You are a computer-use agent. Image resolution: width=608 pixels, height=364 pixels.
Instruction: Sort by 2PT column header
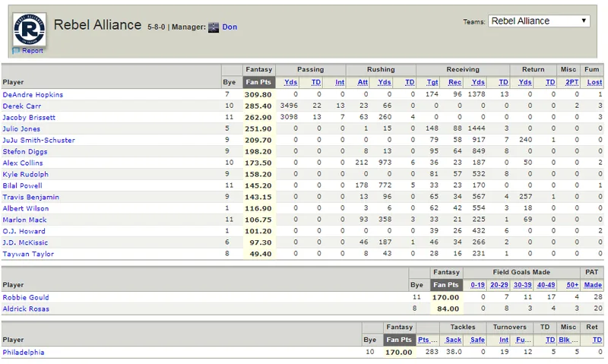(572, 82)
